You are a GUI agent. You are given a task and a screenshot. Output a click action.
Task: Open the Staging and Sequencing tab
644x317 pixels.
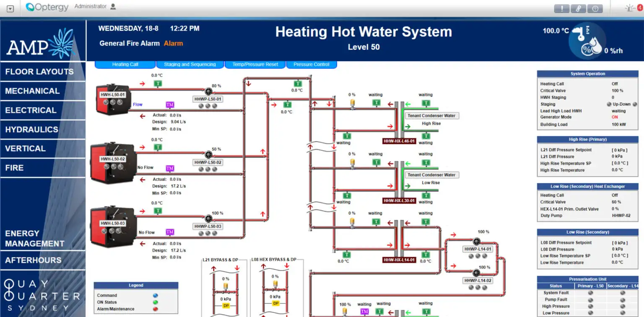[x=190, y=64]
